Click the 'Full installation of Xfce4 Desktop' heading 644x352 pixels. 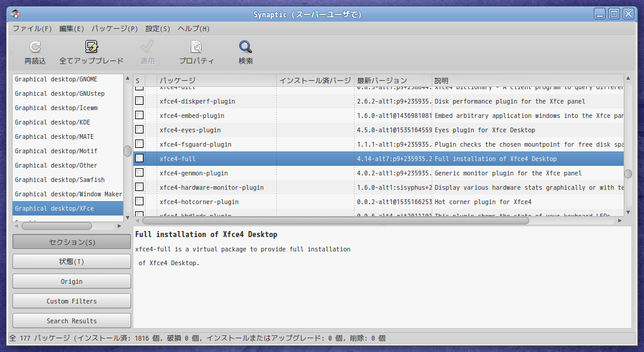click(206, 235)
